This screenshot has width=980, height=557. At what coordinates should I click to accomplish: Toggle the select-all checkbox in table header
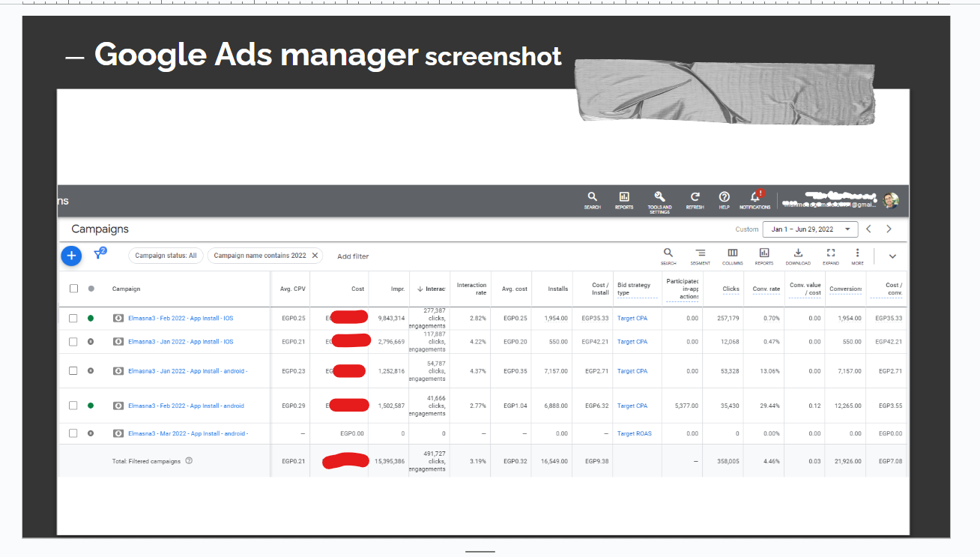coord(73,289)
